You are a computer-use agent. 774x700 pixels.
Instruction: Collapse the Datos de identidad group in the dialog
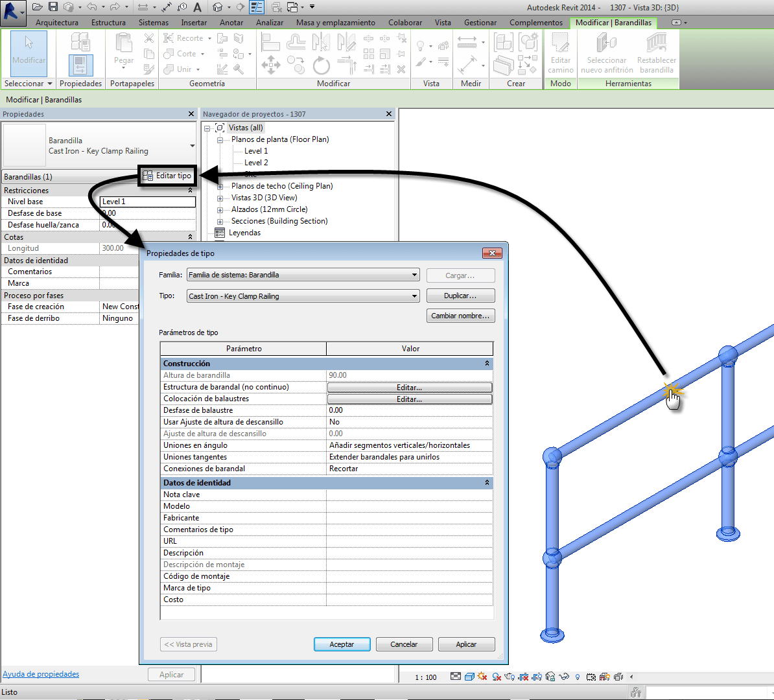pyautogui.click(x=487, y=483)
